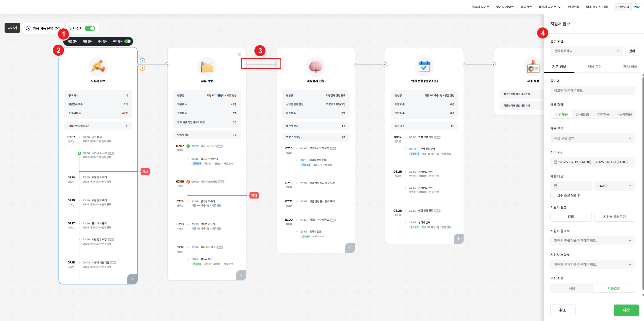Toggle the 일시 정지 switch

(x=90, y=28)
